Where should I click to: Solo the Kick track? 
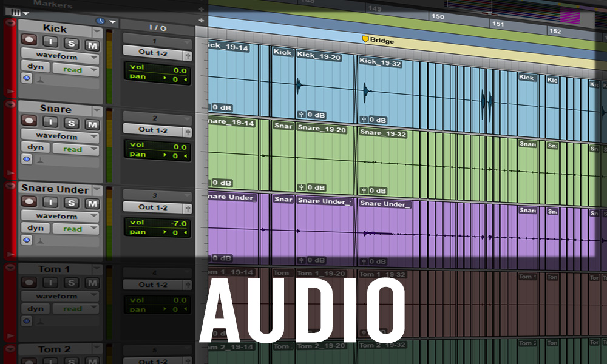tap(72, 44)
